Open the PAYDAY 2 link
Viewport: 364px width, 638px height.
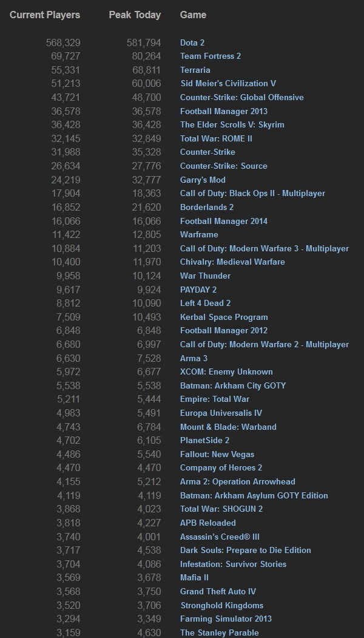click(198, 290)
